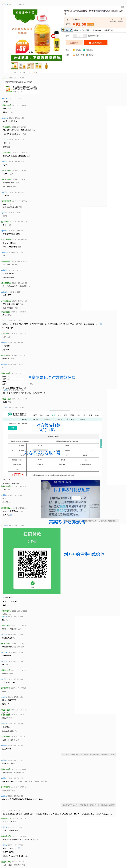Select the chat message 包邮吗
Viewport: 127px width, 868px height.
(x=6, y=195)
